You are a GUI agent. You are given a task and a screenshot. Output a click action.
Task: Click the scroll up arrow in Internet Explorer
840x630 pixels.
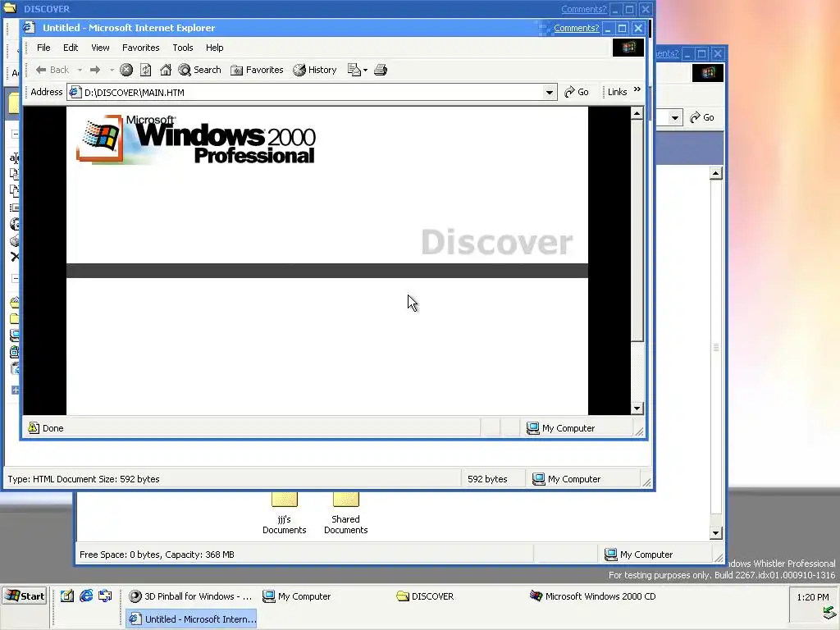pyautogui.click(x=637, y=113)
